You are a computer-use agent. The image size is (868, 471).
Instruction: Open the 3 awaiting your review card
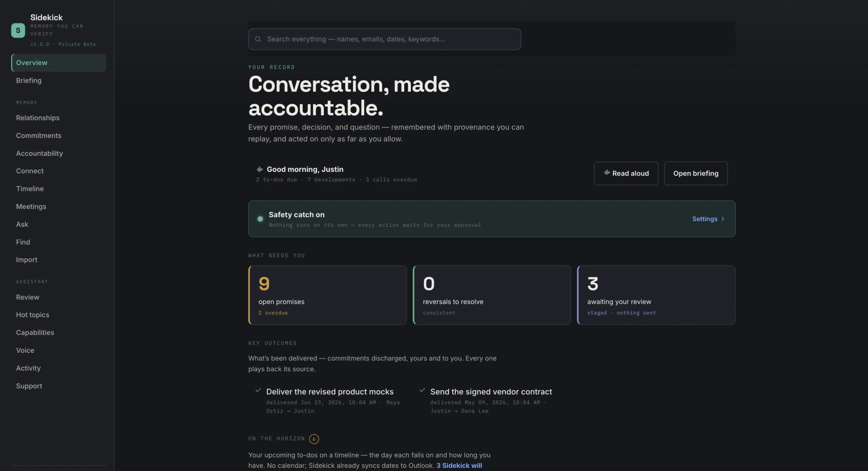[x=656, y=295]
